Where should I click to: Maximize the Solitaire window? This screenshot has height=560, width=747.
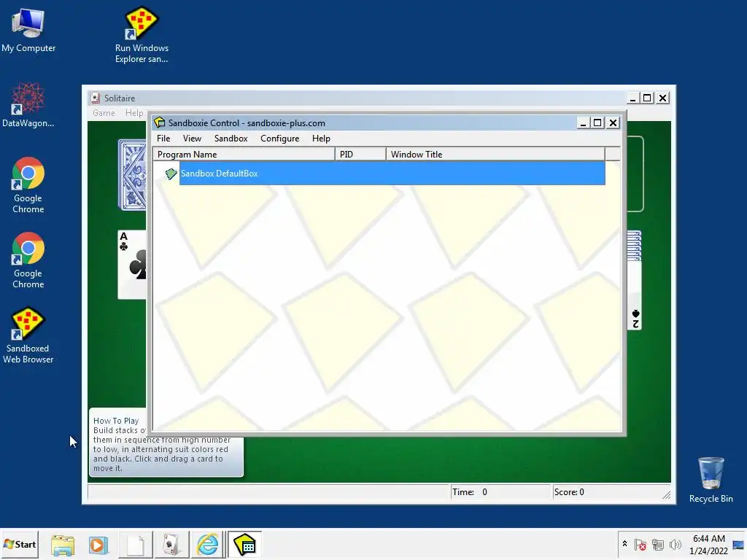[647, 98]
